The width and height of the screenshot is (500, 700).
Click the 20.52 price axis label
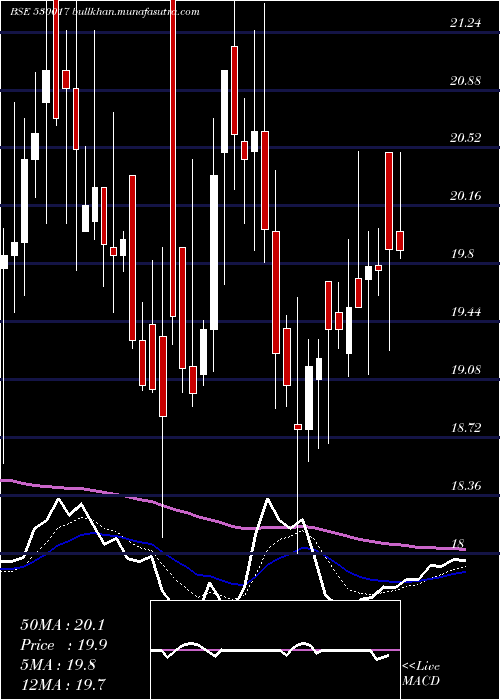(x=466, y=138)
